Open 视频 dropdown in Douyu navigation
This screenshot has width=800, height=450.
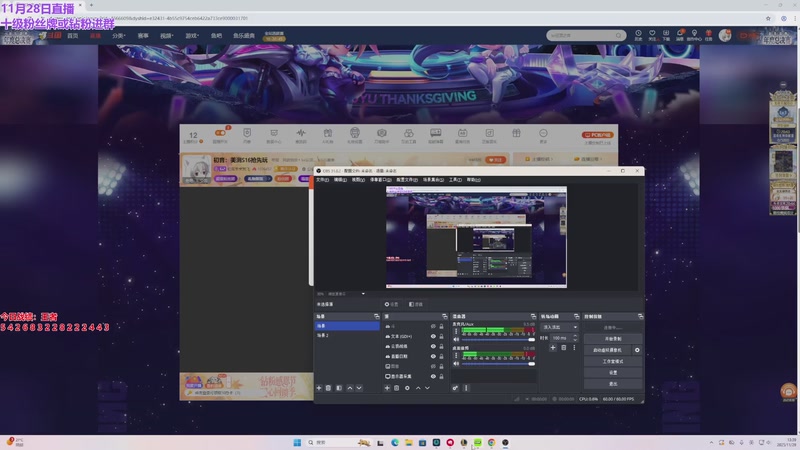point(166,36)
